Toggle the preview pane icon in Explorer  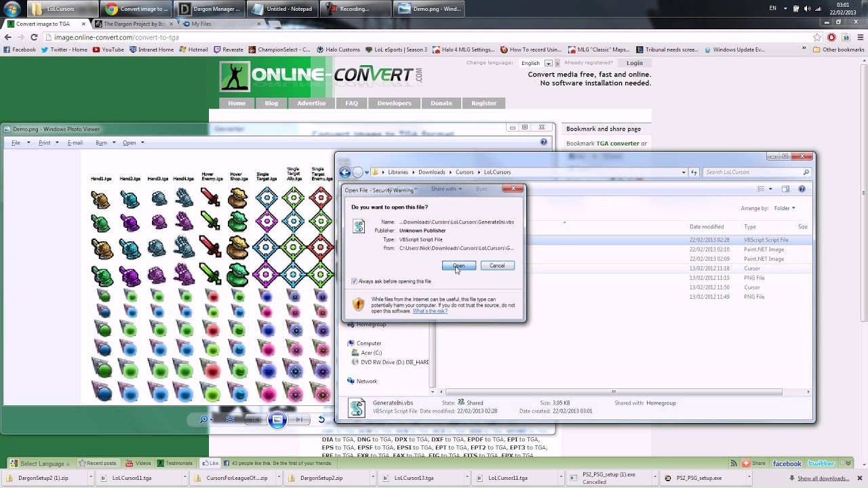click(785, 189)
